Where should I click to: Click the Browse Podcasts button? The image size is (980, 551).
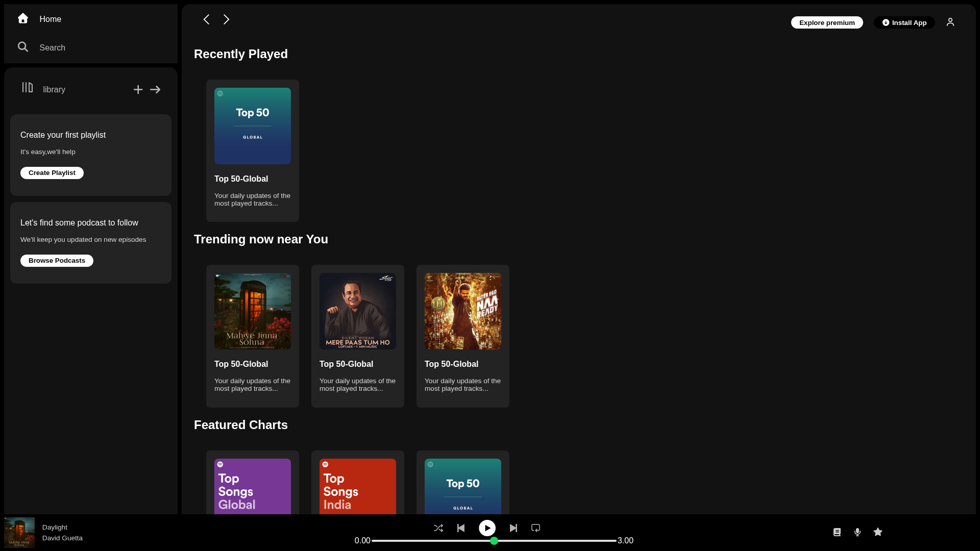click(x=57, y=261)
